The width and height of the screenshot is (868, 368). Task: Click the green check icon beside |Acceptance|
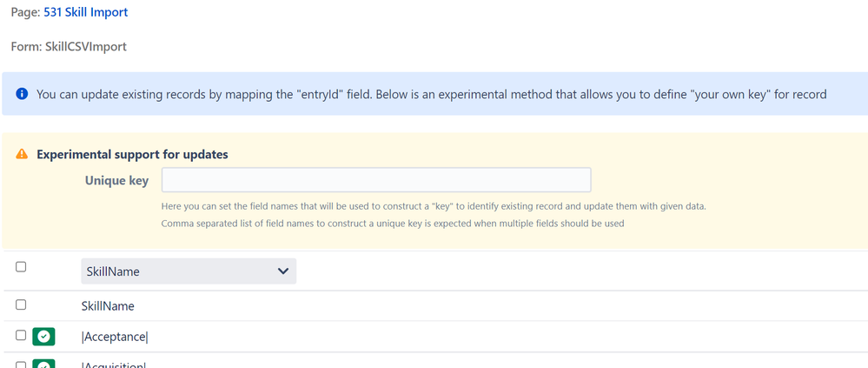[x=43, y=337]
